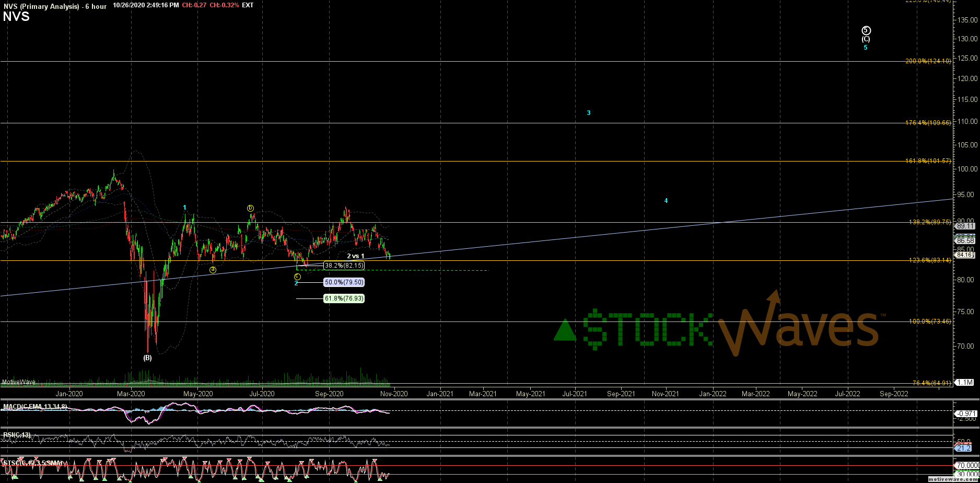Click the "Jul-2021" date axis label
The image size is (980, 483).
(575, 394)
